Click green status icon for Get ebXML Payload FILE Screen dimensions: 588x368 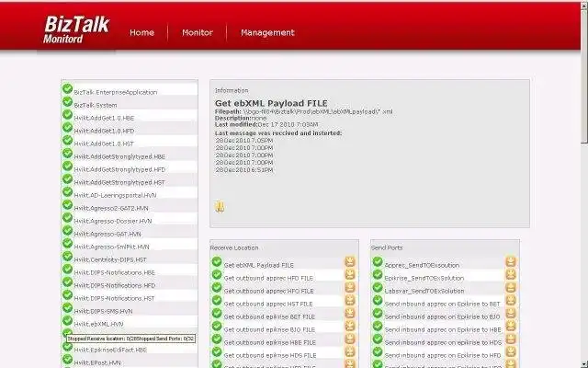click(x=217, y=261)
